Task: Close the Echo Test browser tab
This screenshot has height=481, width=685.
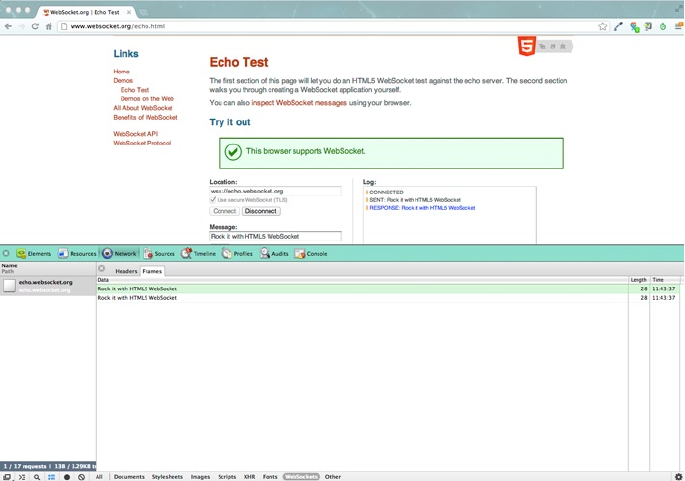Action: pos(129,12)
